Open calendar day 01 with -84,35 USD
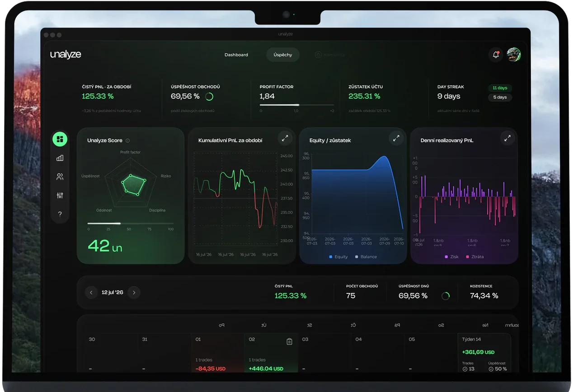 point(217,353)
